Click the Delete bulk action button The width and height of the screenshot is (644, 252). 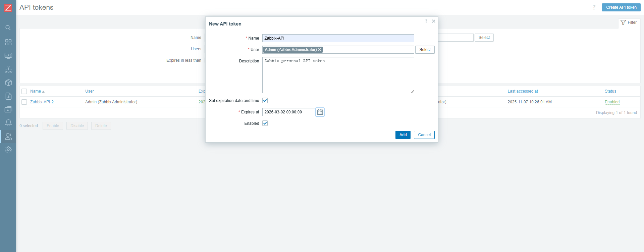[101, 126]
